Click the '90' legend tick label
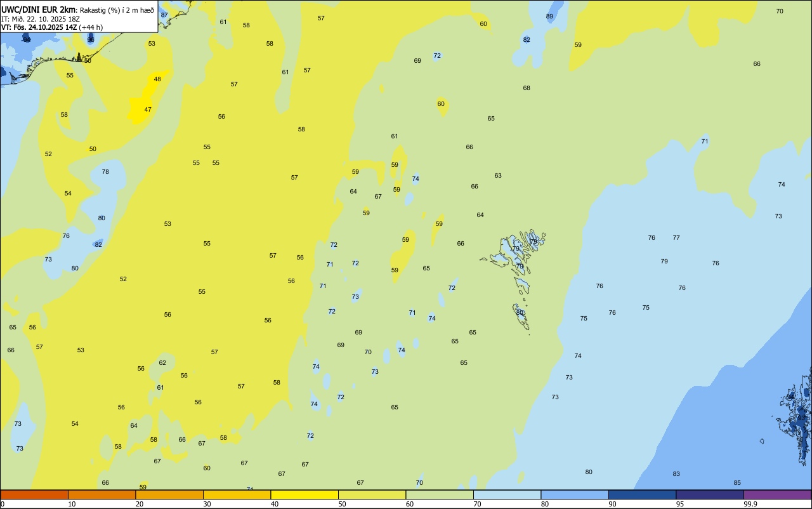 (613, 504)
